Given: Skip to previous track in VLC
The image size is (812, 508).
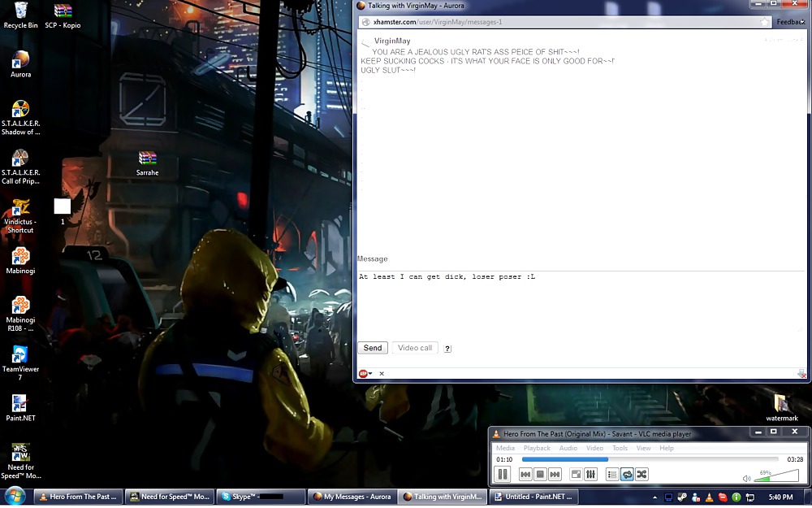Looking at the screenshot, I should tap(525, 475).
